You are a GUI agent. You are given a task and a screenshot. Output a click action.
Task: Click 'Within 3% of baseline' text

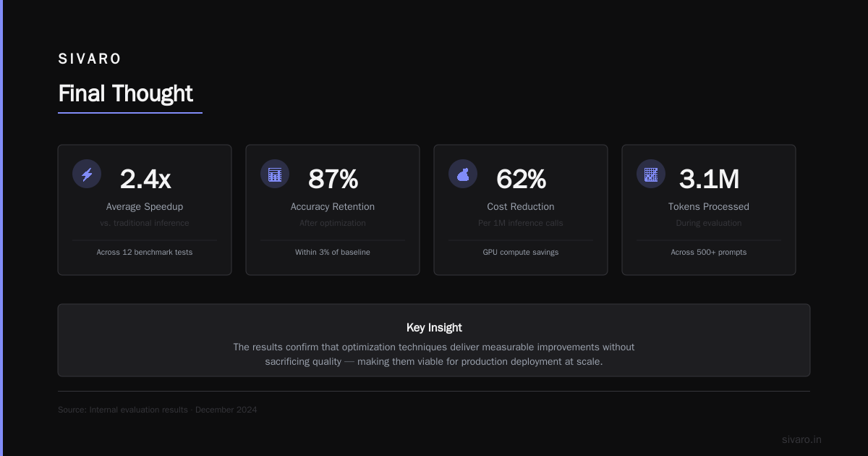333,252
